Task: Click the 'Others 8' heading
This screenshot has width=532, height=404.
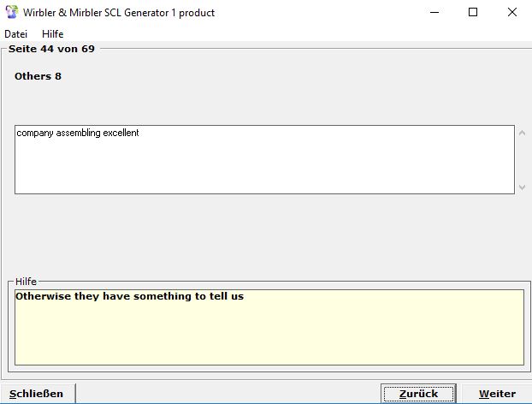Action: tap(38, 76)
